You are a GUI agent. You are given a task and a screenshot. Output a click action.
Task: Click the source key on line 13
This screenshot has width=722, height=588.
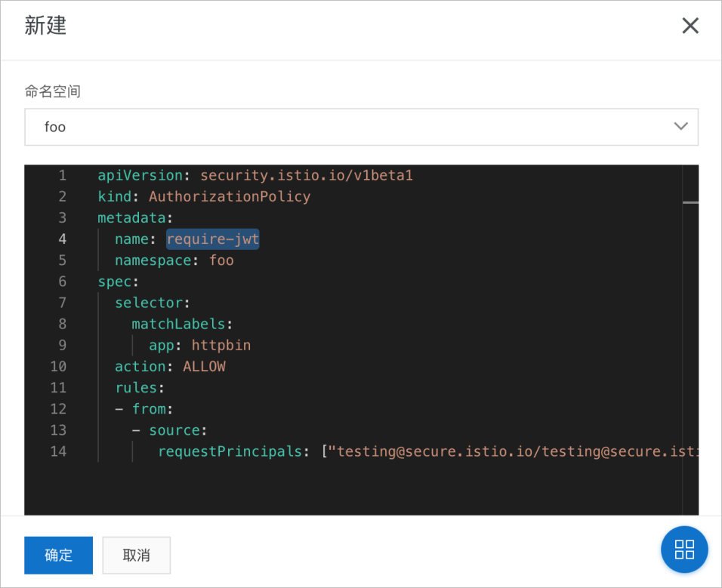pos(174,431)
